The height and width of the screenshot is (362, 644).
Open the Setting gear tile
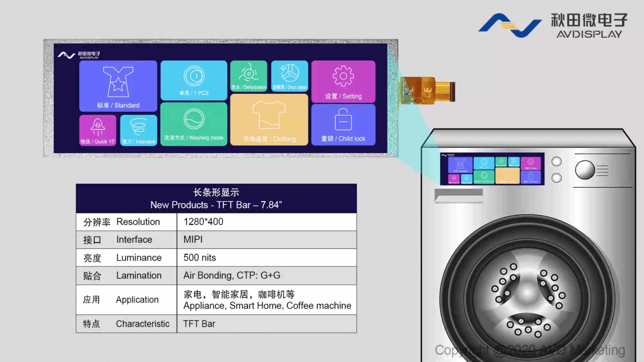tap(343, 81)
